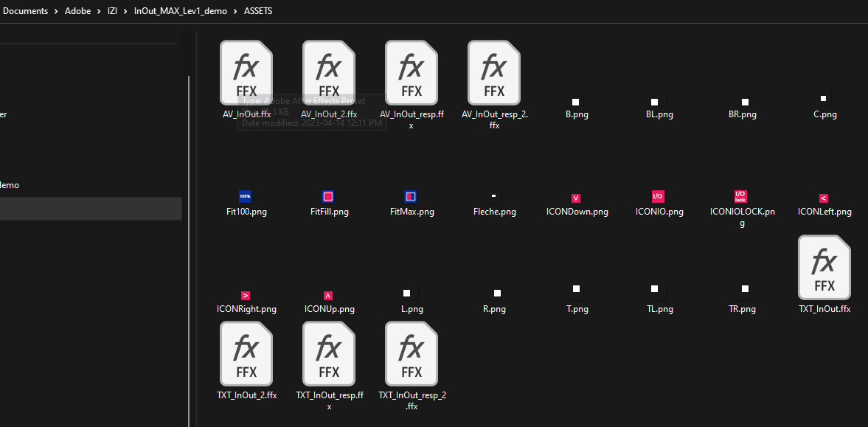Select the AV_InOut.ffx preset file icon
868x427 pixels.
click(x=246, y=72)
